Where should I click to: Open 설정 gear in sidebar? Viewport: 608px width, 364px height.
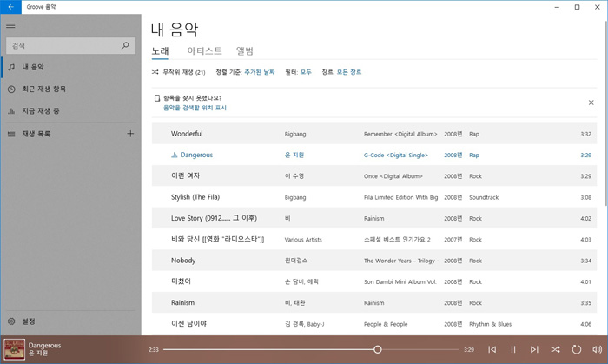[x=11, y=321]
